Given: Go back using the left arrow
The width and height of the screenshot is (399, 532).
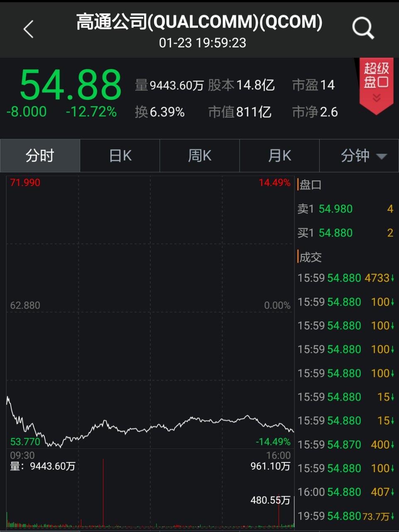Looking at the screenshot, I should click(28, 29).
